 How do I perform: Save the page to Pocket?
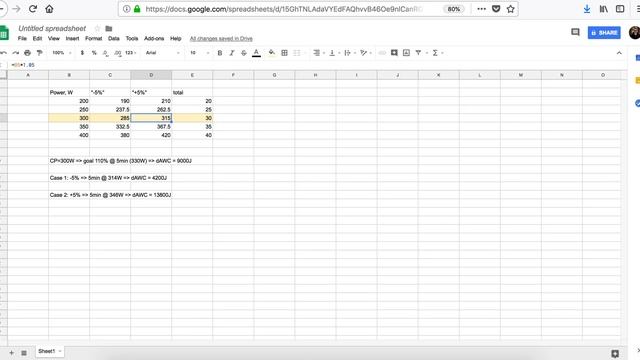click(x=496, y=9)
